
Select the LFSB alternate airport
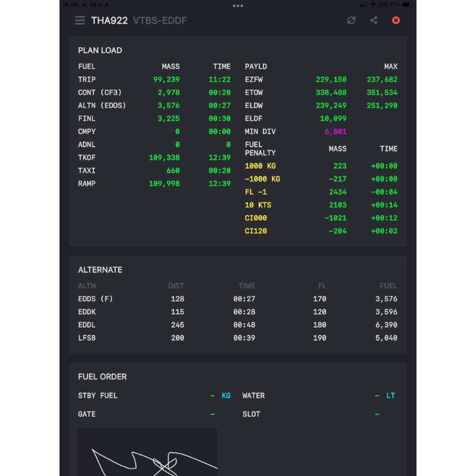(238, 338)
